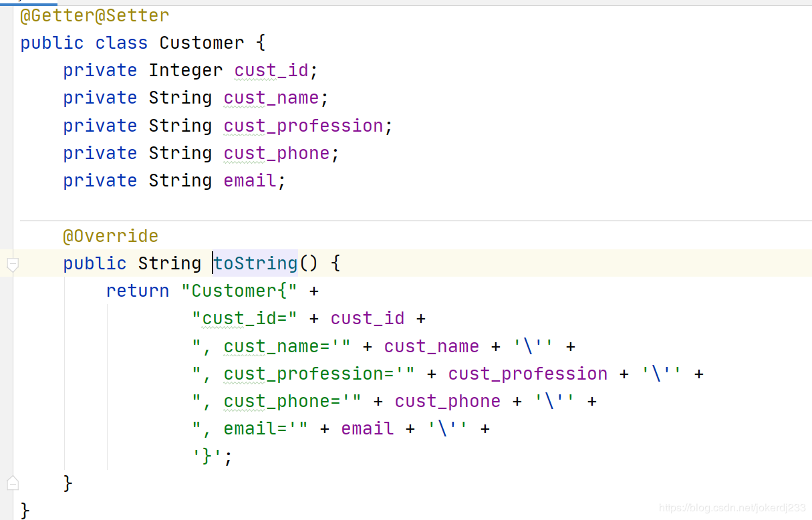Click the cust_phone field declaration name
The height and width of the screenshot is (520, 812).
click(x=277, y=154)
